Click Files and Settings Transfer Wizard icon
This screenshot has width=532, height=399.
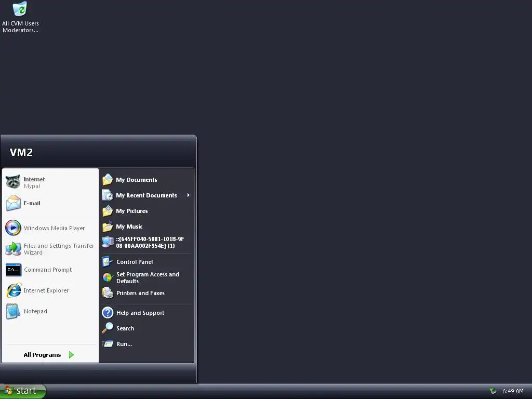click(13, 249)
